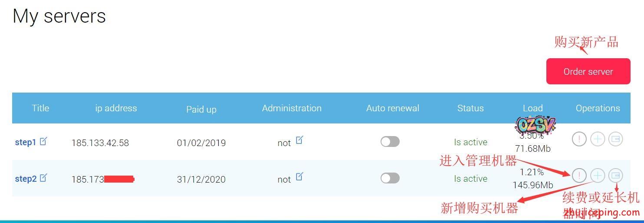The width and height of the screenshot is (644, 223).
Task: Edit administration setting for step2
Action: [299, 176]
